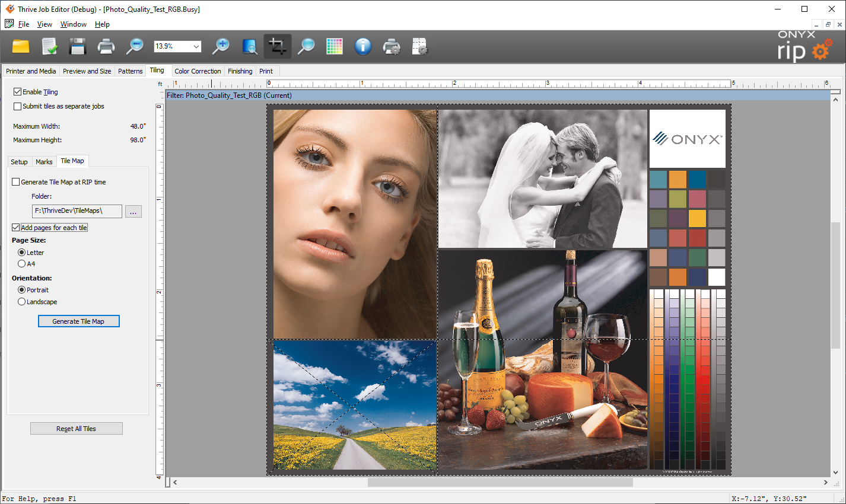Click the blue information icon

363,46
